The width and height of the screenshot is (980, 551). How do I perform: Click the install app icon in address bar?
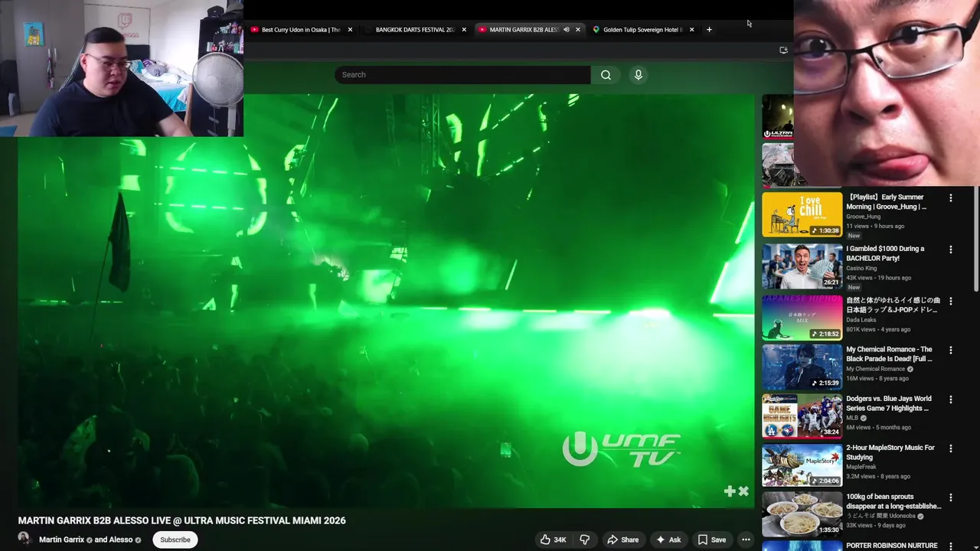(x=783, y=51)
